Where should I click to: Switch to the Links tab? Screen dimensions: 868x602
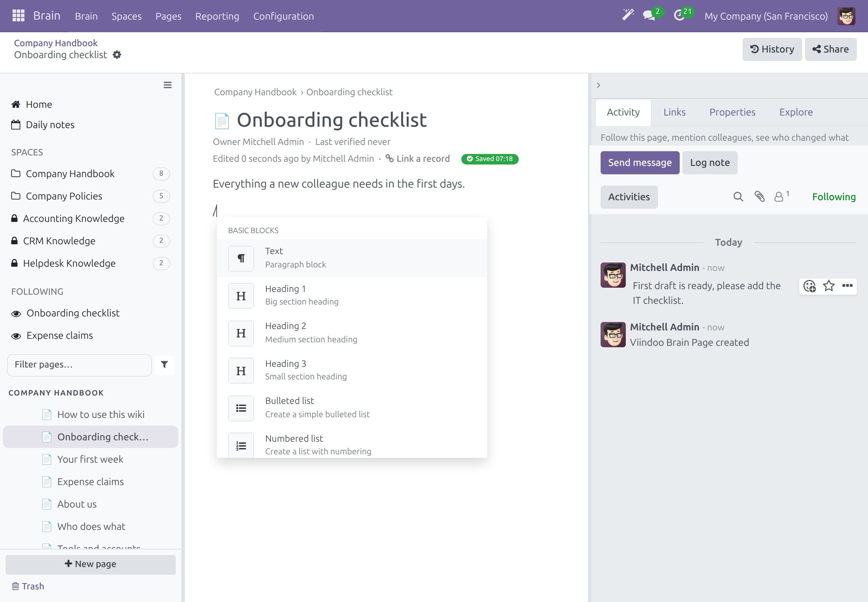pyautogui.click(x=674, y=112)
